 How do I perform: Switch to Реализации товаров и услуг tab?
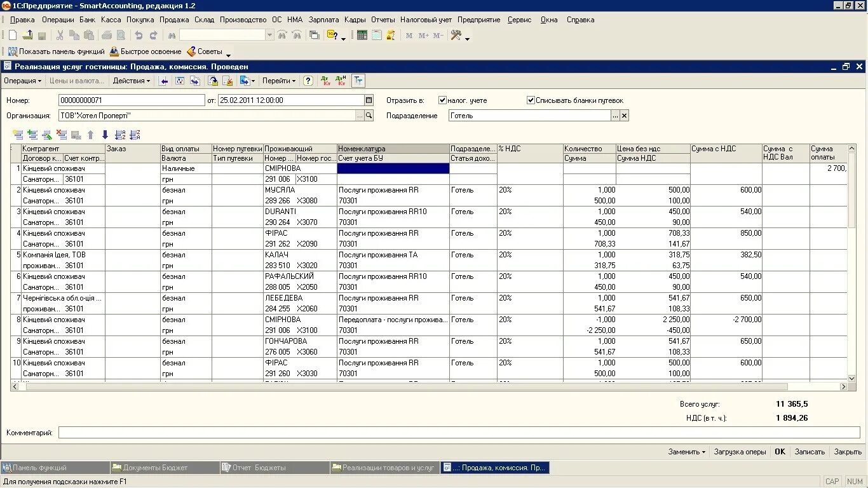click(384, 468)
